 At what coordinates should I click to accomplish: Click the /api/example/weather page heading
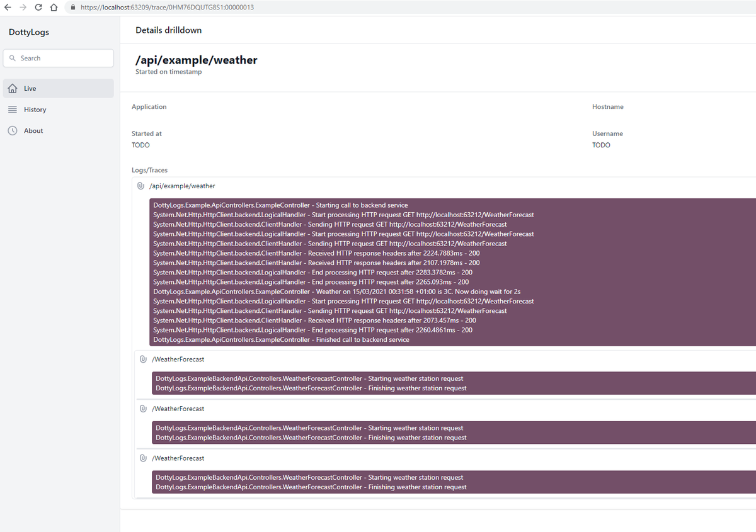tap(197, 60)
